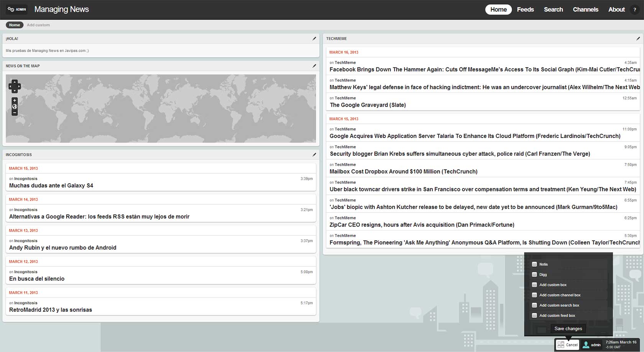Open The Google Graveyard (Slate) article
The image size is (644, 352).
point(368,105)
